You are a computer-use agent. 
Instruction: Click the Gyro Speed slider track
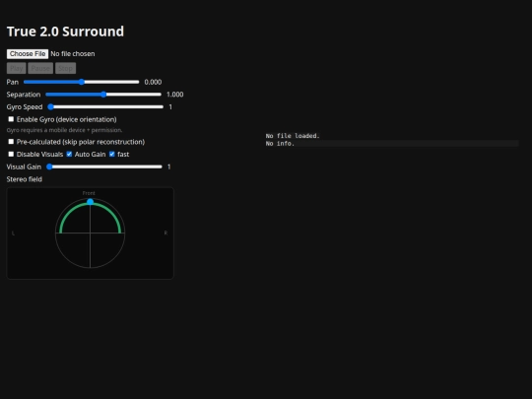pyautogui.click(x=105, y=106)
